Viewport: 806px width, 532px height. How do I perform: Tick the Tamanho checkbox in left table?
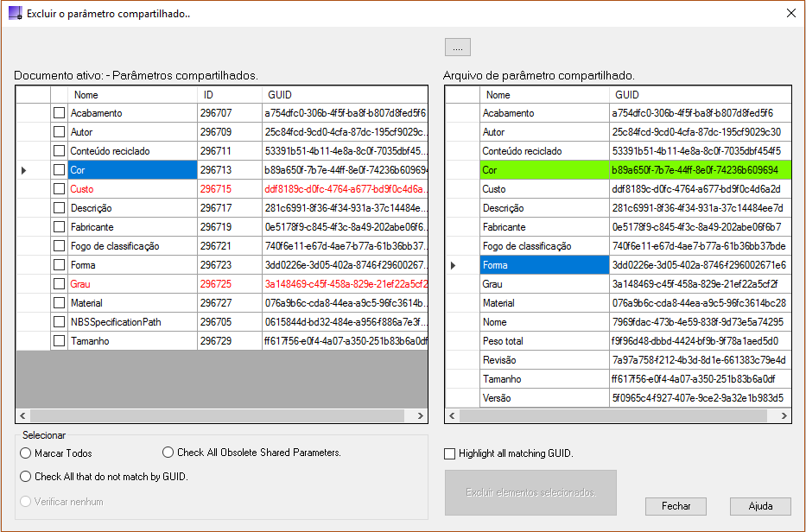pos(59,341)
